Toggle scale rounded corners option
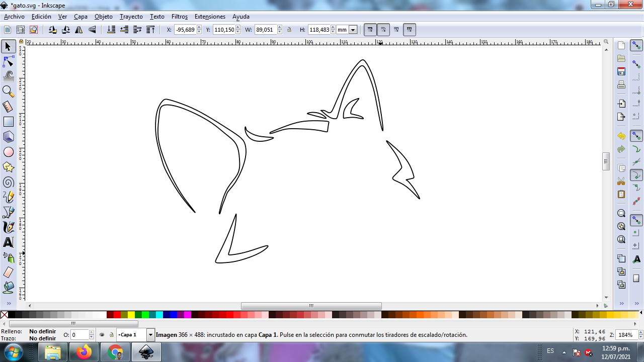The image size is (644, 362). tap(383, 30)
